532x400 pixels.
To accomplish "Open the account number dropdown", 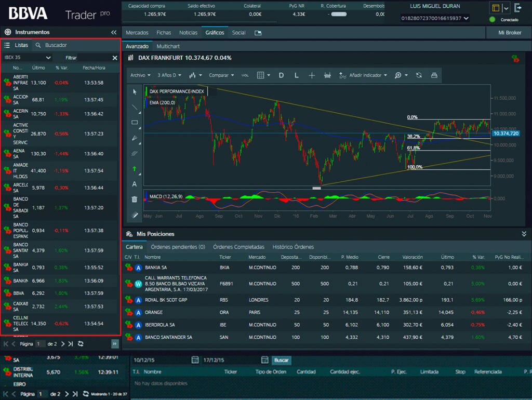I will (x=434, y=18).
